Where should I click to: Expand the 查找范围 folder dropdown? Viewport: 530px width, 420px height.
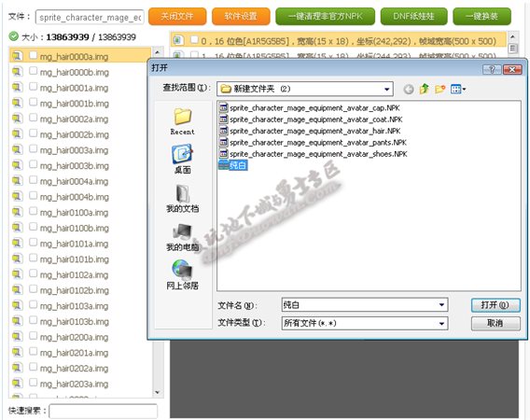(386, 90)
